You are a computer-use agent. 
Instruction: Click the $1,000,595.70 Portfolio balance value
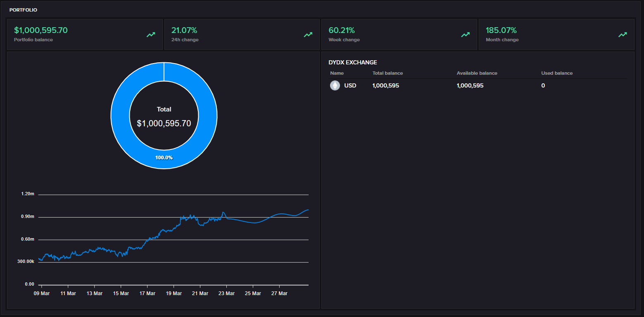pos(41,31)
